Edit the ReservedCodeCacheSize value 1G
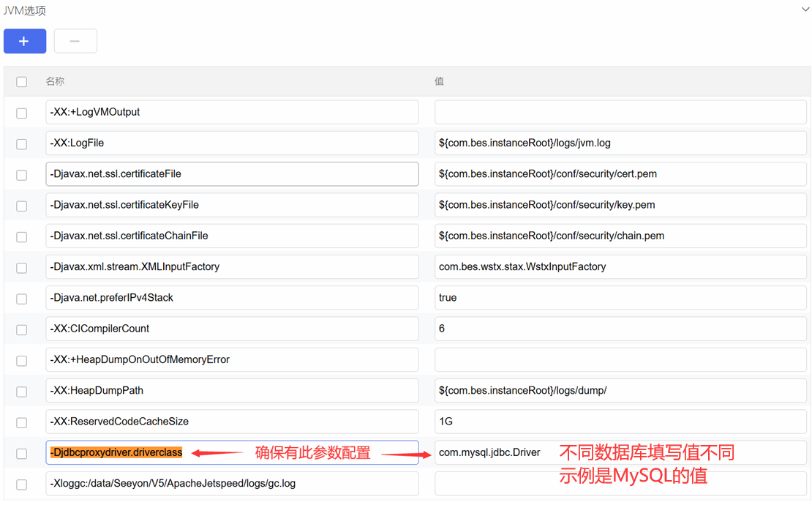The image size is (812, 505). pyautogui.click(x=620, y=422)
